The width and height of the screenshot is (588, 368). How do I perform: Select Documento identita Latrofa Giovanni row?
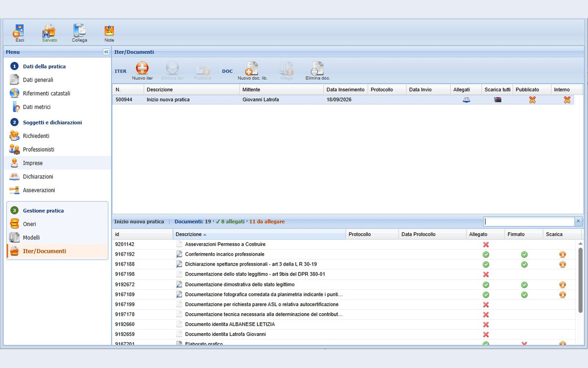point(344,334)
